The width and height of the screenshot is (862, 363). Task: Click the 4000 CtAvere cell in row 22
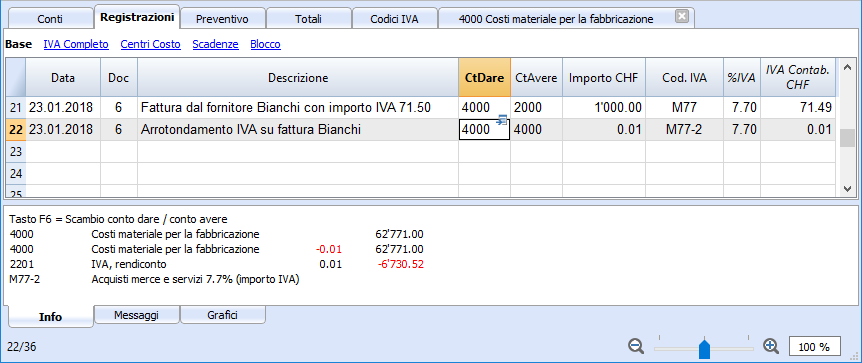coord(536,130)
